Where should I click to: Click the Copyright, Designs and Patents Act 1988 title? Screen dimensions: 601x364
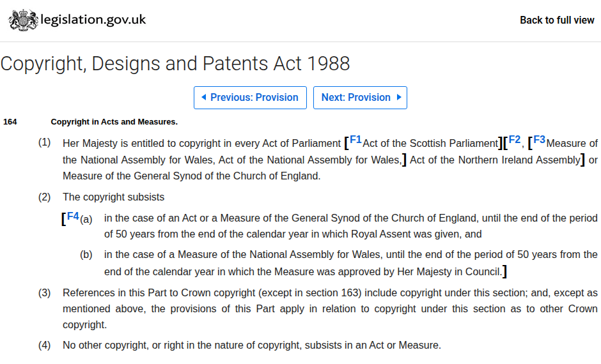point(175,63)
